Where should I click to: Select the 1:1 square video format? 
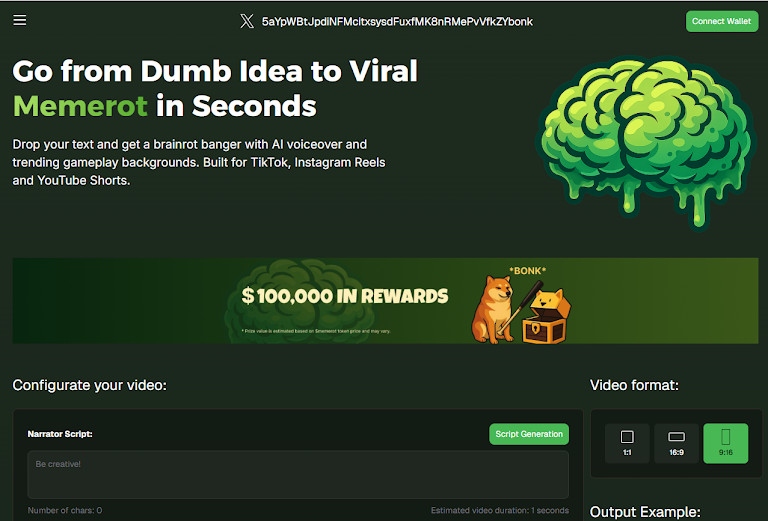tap(627, 443)
